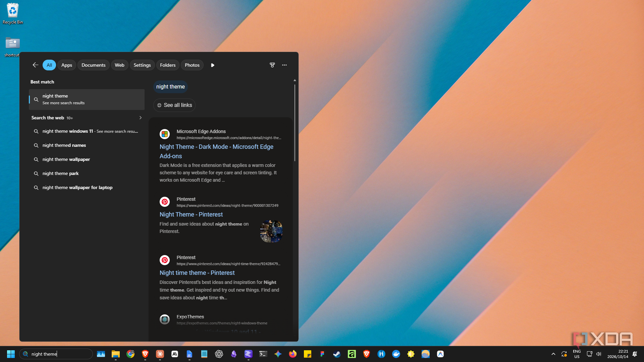Image resolution: width=644 pixels, height=362 pixels.
Task: Open the Recycle Bin desktop icon
Action: pos(13,14)
